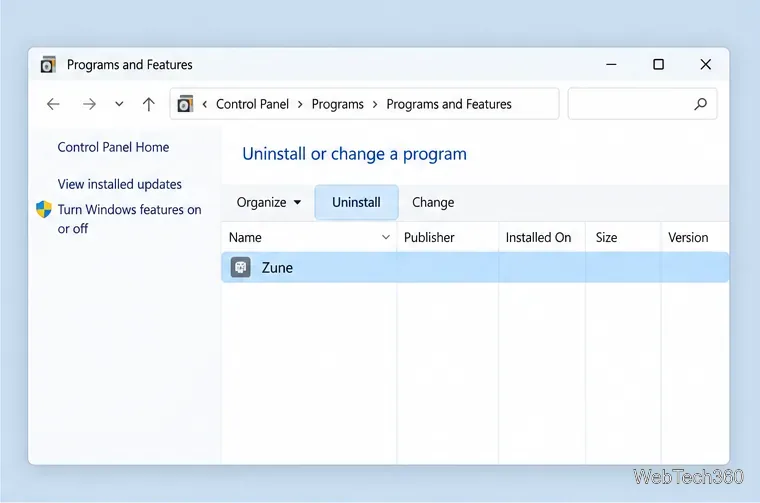Sort by Size column
Image resolution: width=760 pixels, height=503 pixels.
[623, 237]
